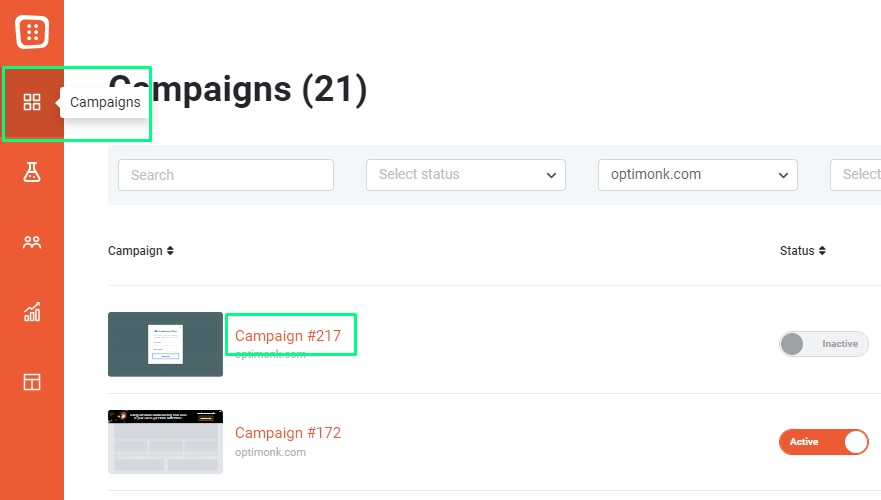Sort by Campaign column arrows
The image size is (881, 500).
click(170, 251)
